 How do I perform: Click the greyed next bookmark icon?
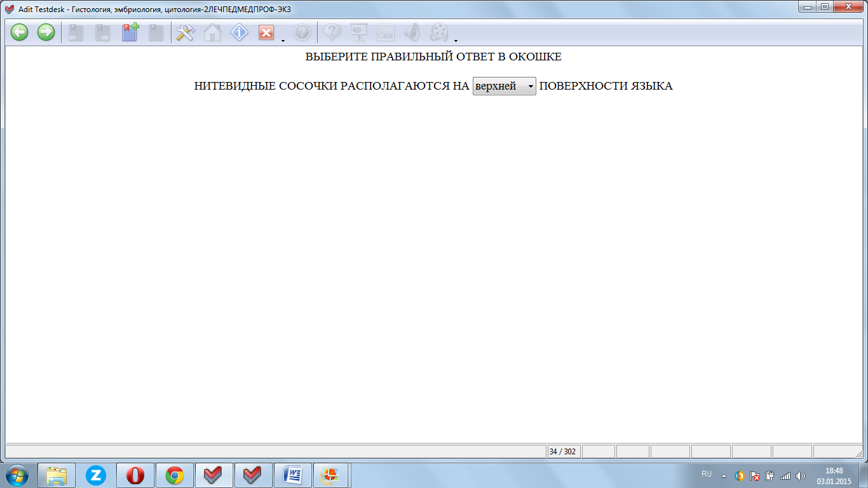point(103,33)
